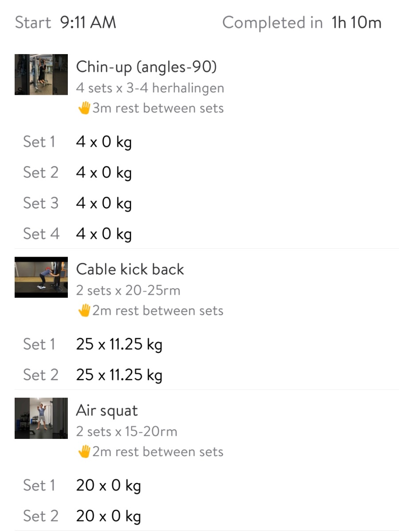Tap the hand icon under Chin-up

84,108
